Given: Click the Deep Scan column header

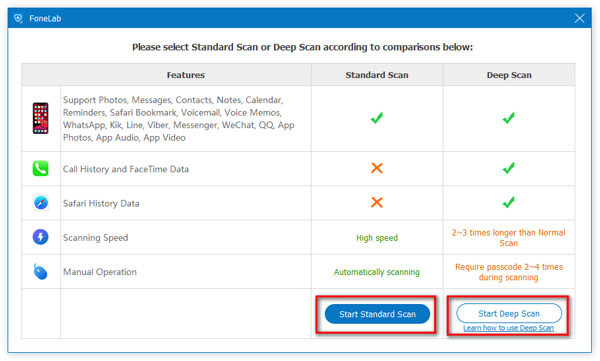Looking at the screenshot, I should 509,75.
